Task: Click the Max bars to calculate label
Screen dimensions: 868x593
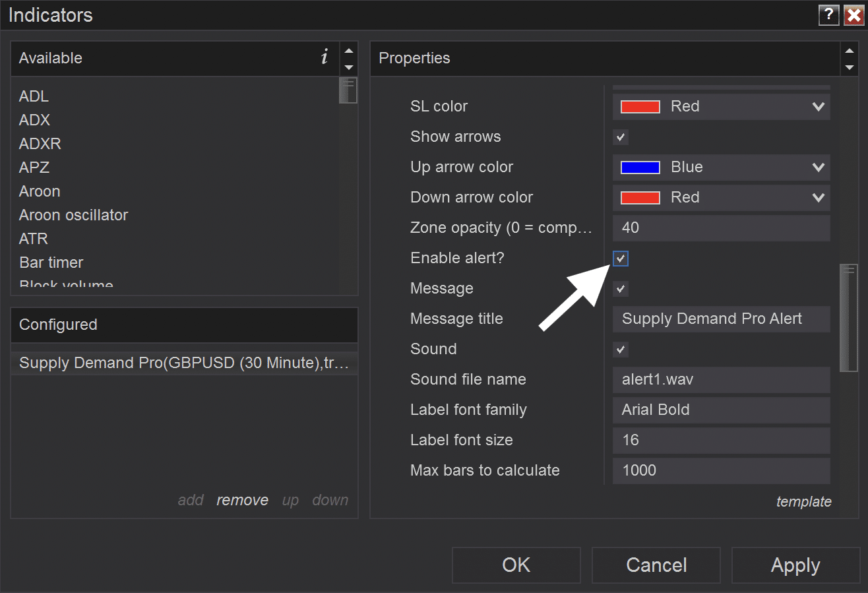Action: click(x=485, y=470)
